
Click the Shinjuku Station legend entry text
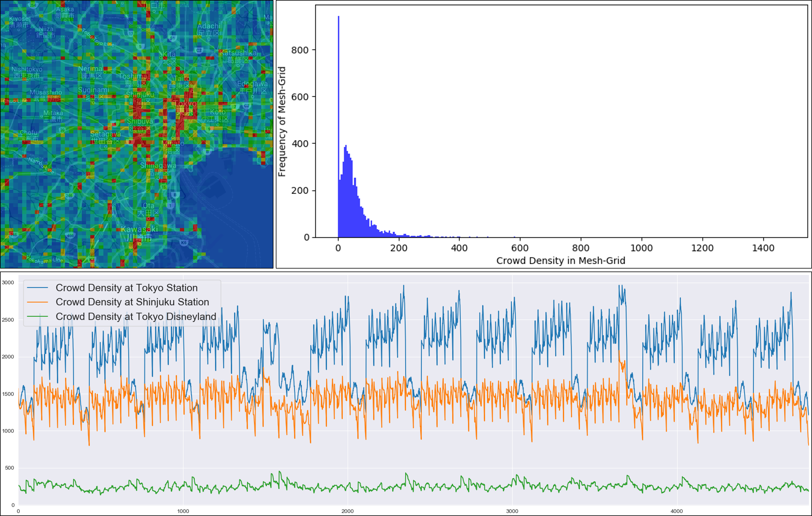(x=132, y=302)
